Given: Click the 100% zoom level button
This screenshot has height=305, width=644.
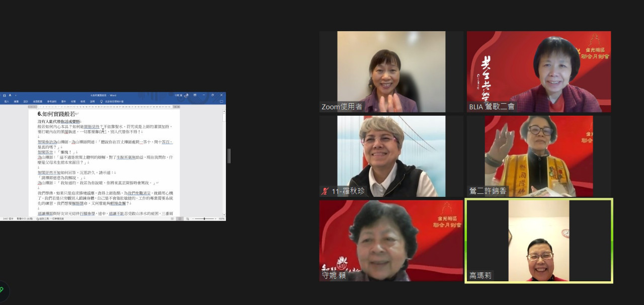Looking at the screenshot, I should pyautogui.click(x=221, y=219).
